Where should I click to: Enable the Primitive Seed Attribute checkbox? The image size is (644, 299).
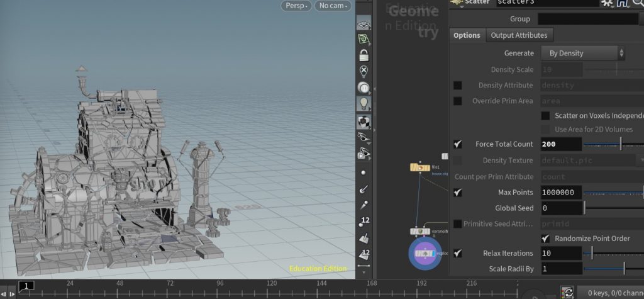457,224
